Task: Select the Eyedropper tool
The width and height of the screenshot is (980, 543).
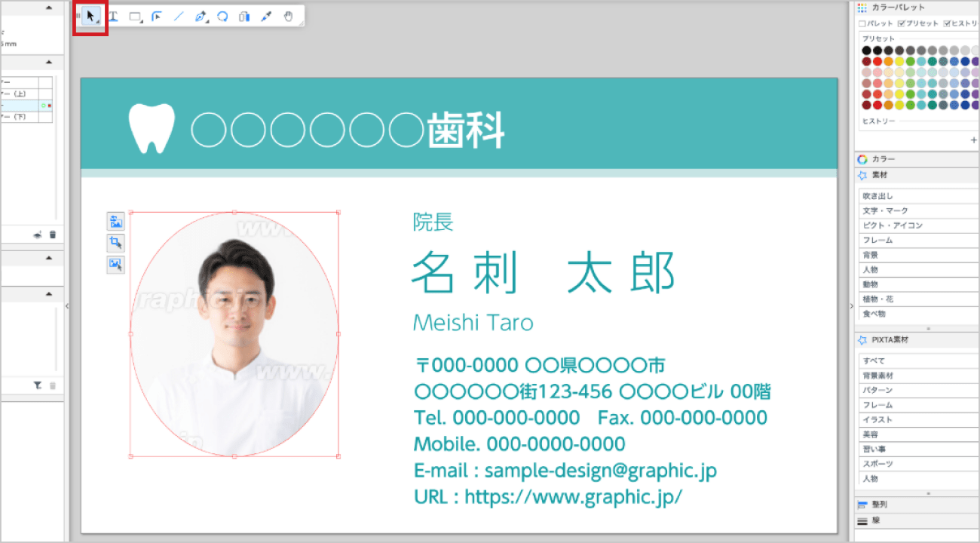Action: [265, 16]
